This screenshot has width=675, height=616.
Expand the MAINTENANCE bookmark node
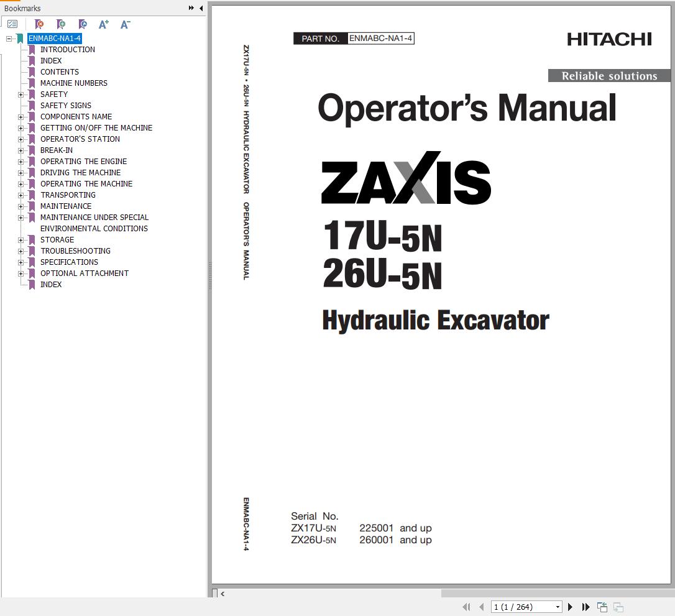click(x=21, y=206)
